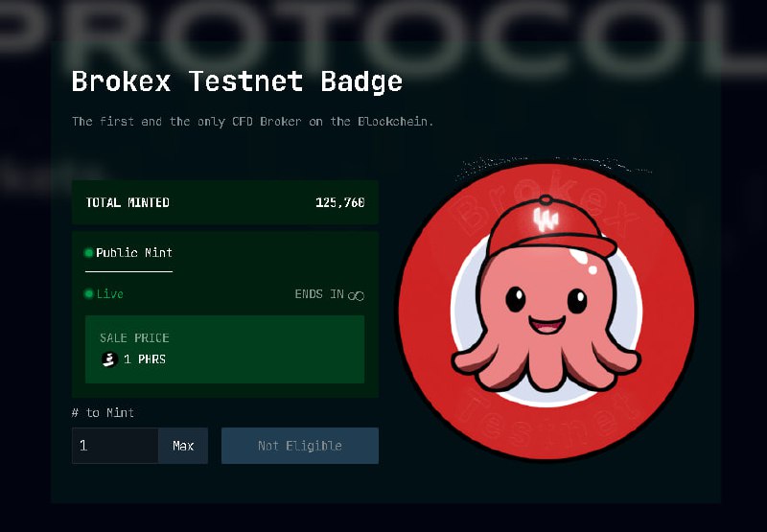767x532 pixels.
Task: Click the Max quantity button
Action: [x=183, y=446]
